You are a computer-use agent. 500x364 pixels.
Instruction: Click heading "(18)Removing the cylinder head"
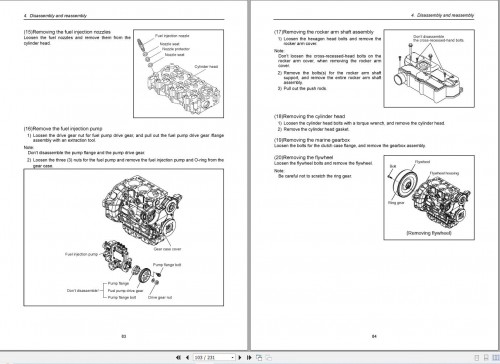coord(309,116)
